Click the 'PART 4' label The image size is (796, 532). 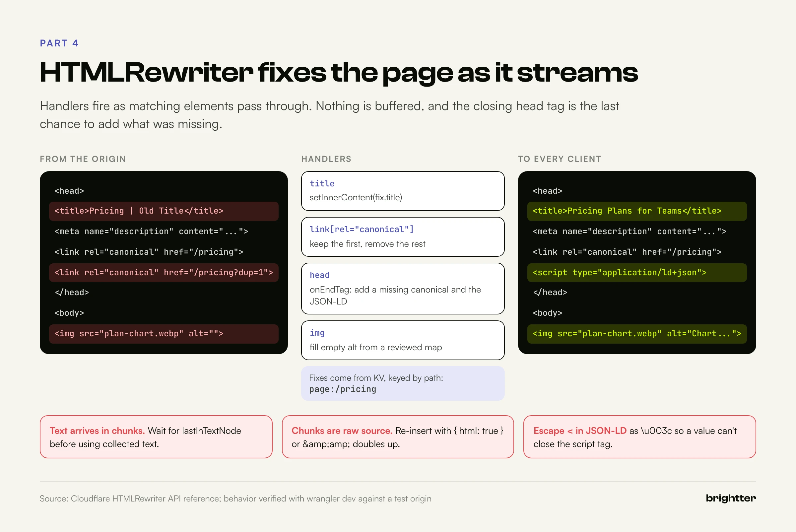coord(59,43)
